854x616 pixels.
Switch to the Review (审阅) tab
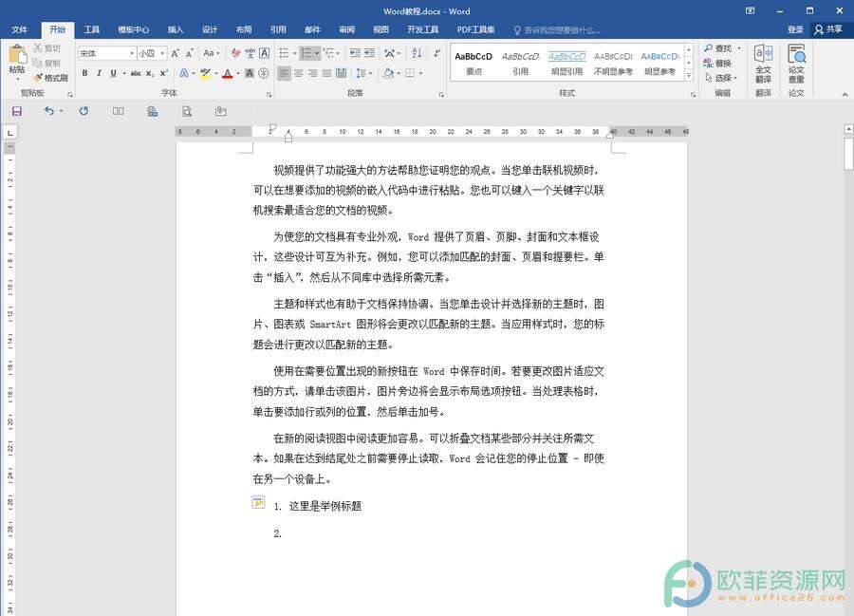pos(347,29)
